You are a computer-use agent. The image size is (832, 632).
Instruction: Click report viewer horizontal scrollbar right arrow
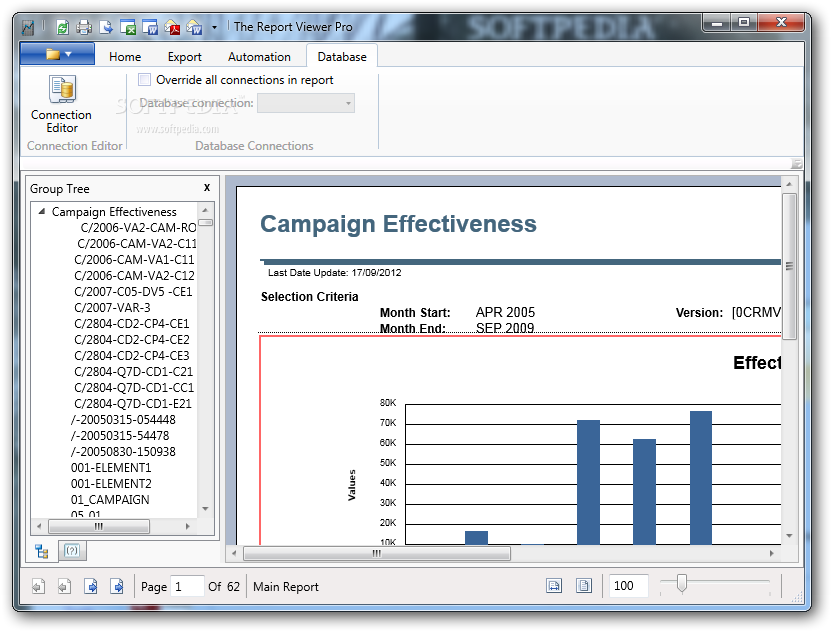click(x=772, y=553)
